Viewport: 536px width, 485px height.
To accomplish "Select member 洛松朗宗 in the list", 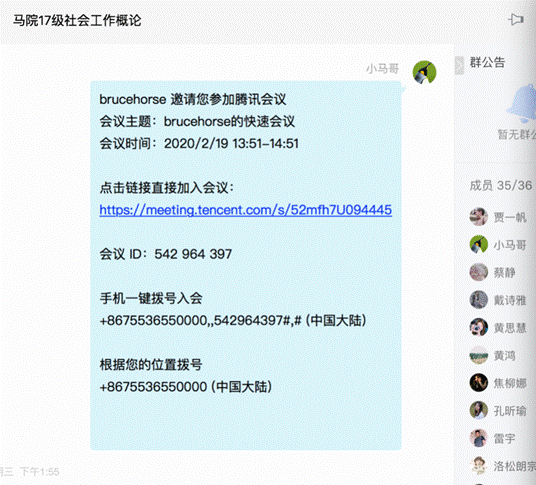I will coord(502,466).
